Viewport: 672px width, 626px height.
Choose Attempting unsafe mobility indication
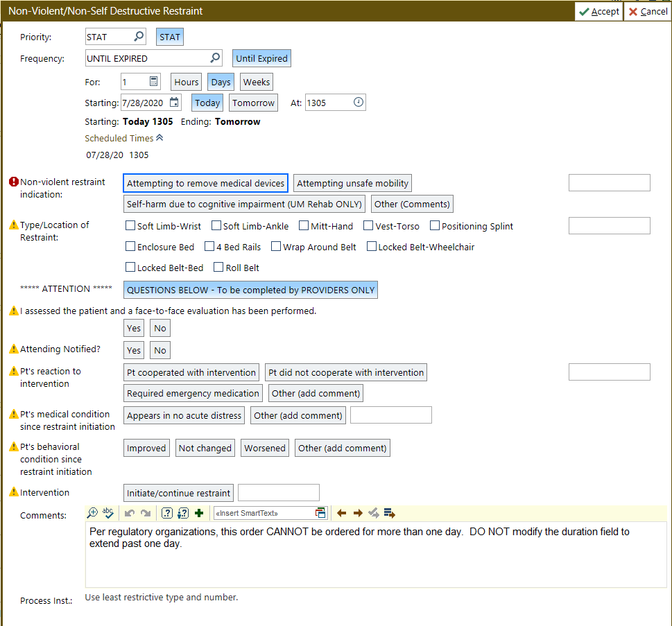pyautogui.click(x=352, y=183)
